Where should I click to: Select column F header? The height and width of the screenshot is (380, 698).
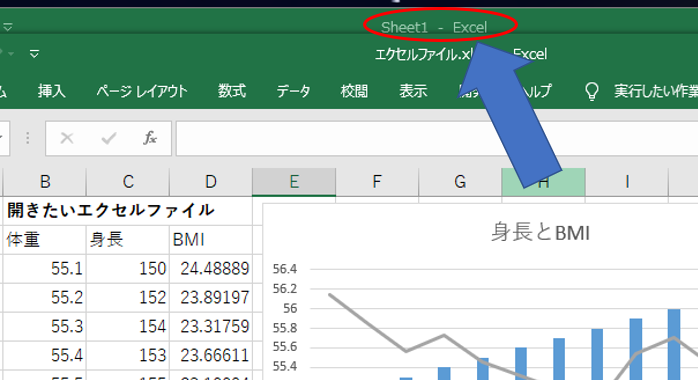[x=377, y=182]
